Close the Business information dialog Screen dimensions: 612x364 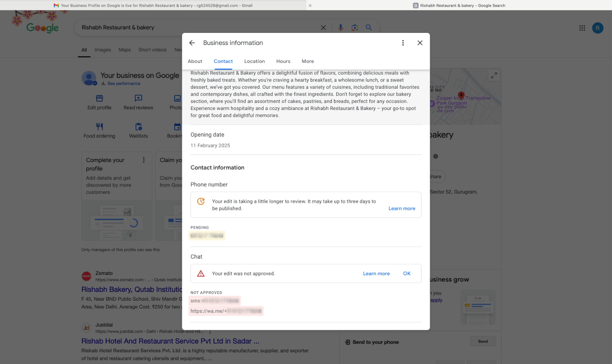[x=420, y=43]
